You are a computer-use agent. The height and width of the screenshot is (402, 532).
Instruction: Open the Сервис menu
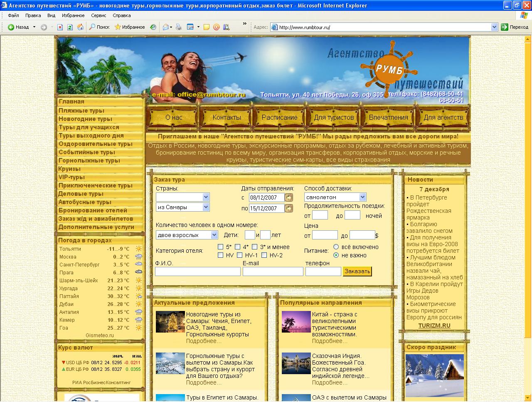99,15
